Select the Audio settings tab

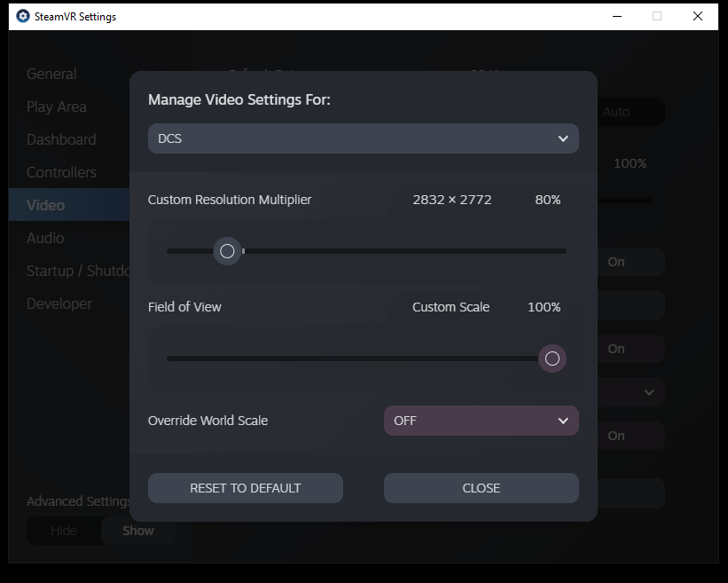(45, 238)
